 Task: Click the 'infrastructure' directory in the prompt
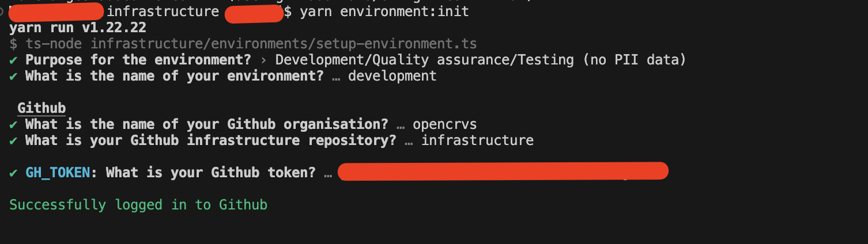163,12
